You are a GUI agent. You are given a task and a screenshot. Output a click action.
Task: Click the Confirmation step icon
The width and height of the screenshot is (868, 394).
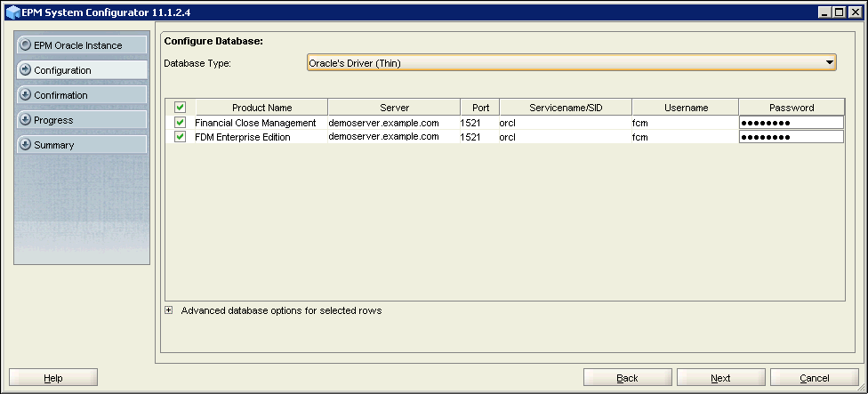click(26, 94)
